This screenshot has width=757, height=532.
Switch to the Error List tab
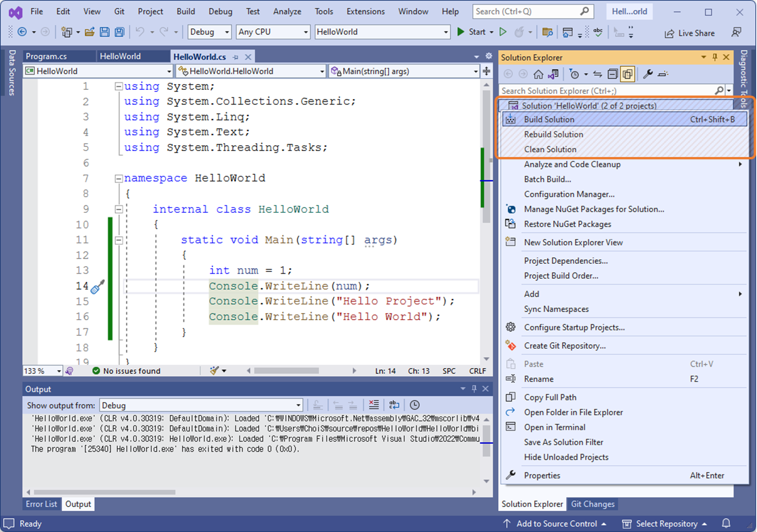pos(42,504)
